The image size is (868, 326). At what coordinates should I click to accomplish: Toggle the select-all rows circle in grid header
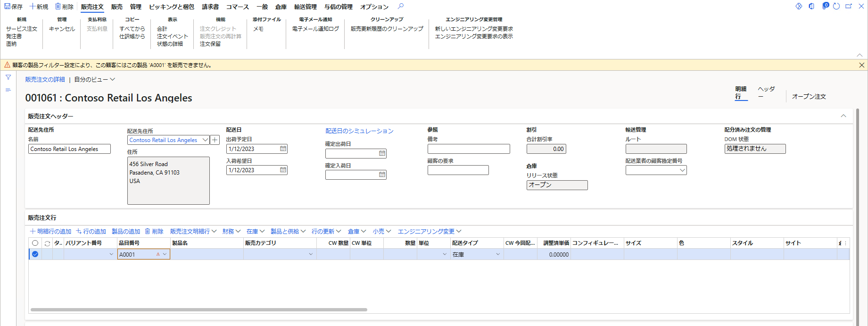click(35, 243)
